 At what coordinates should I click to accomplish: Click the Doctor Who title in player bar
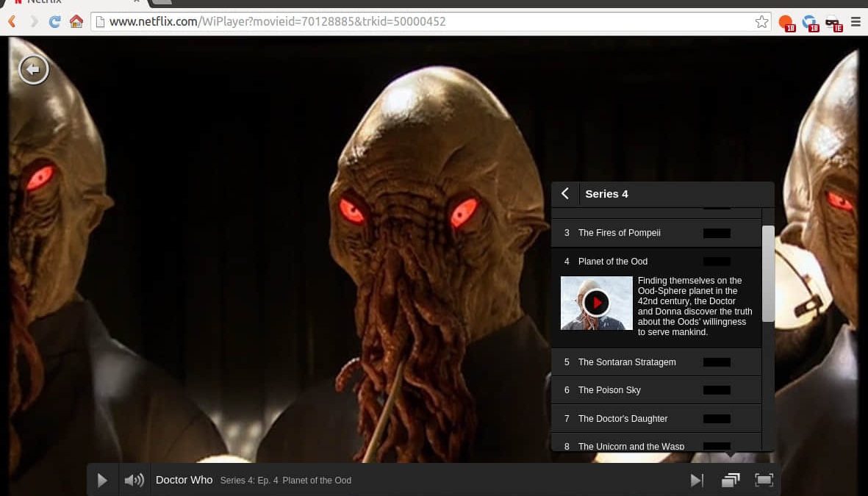[x=184, y=480]
